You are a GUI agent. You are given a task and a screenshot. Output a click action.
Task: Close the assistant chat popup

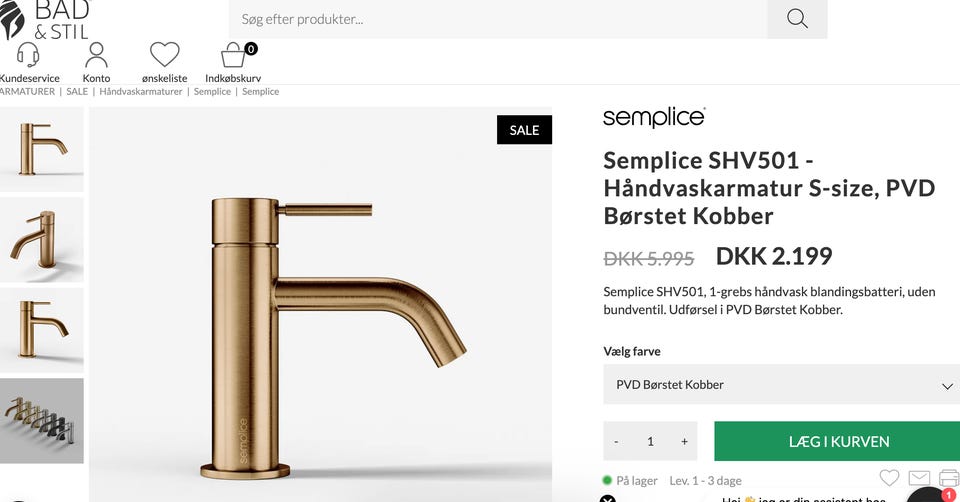608,499
